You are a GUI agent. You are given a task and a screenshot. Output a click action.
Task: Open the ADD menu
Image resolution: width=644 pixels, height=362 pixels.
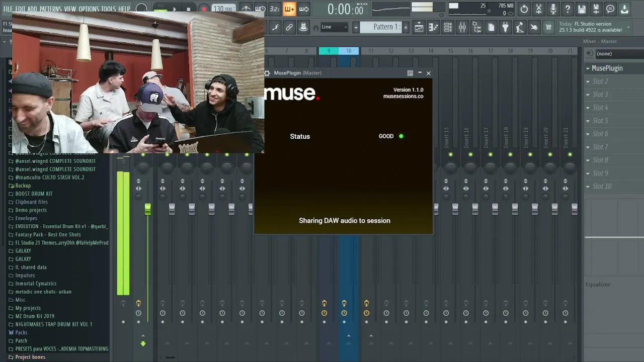[x=32, y=9]
